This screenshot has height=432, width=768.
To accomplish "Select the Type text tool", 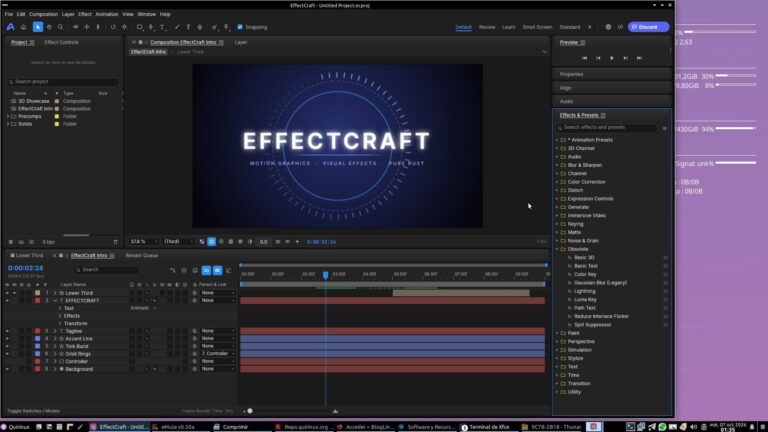I will 162,27.
